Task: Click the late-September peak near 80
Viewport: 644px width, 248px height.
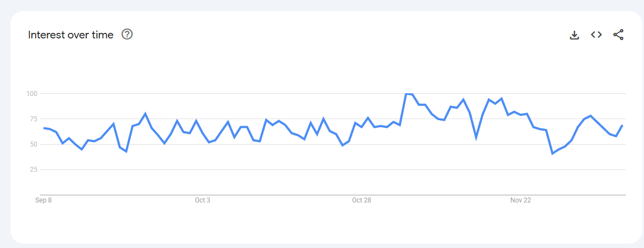Action: [x=145, y=114]
